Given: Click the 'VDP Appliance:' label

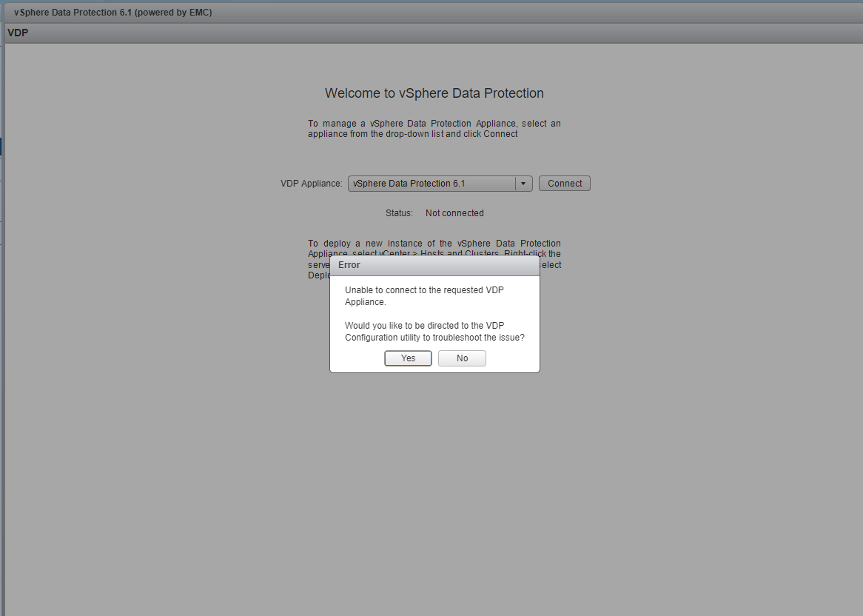Looking at the screenshot, I should click(x=312, y=184).
